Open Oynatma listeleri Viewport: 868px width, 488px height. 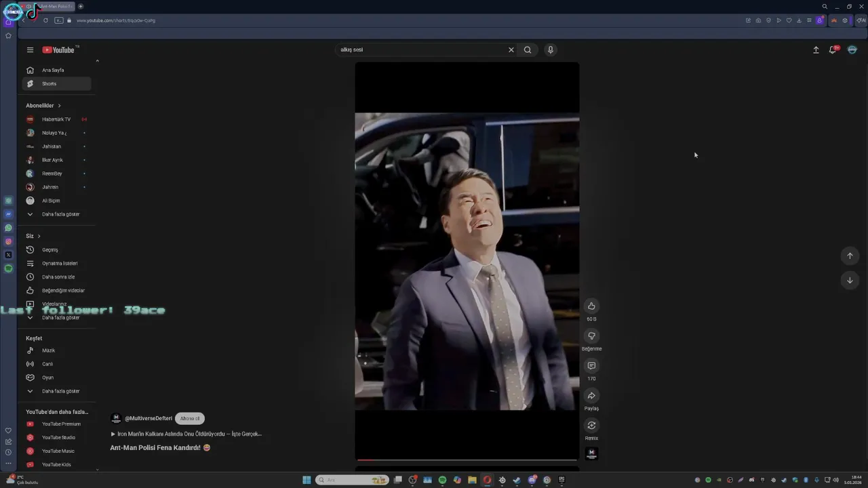(56, 263)
